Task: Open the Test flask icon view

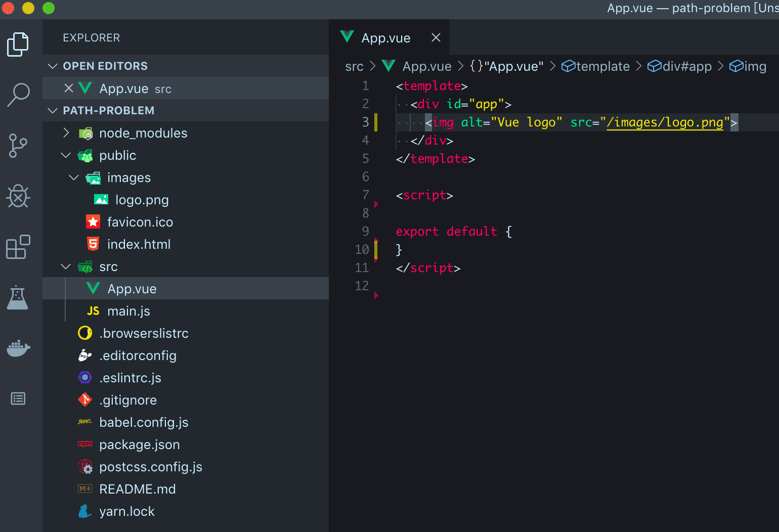Action: 18,297
